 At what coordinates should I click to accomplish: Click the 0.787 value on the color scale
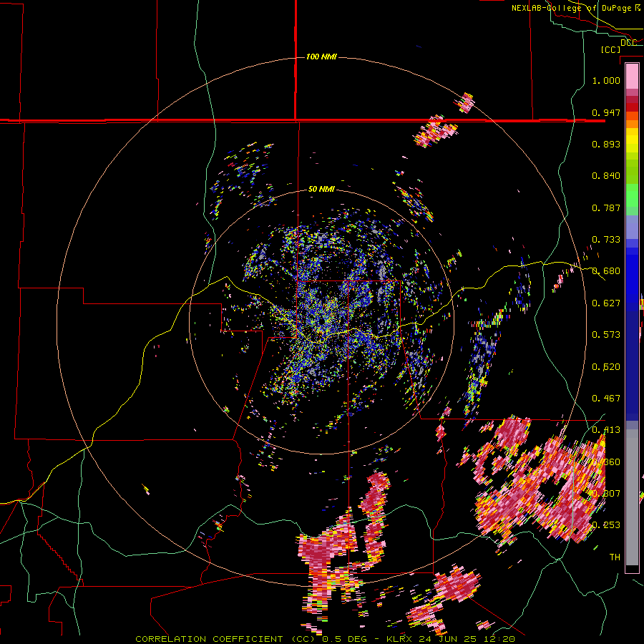click(606, 208)
